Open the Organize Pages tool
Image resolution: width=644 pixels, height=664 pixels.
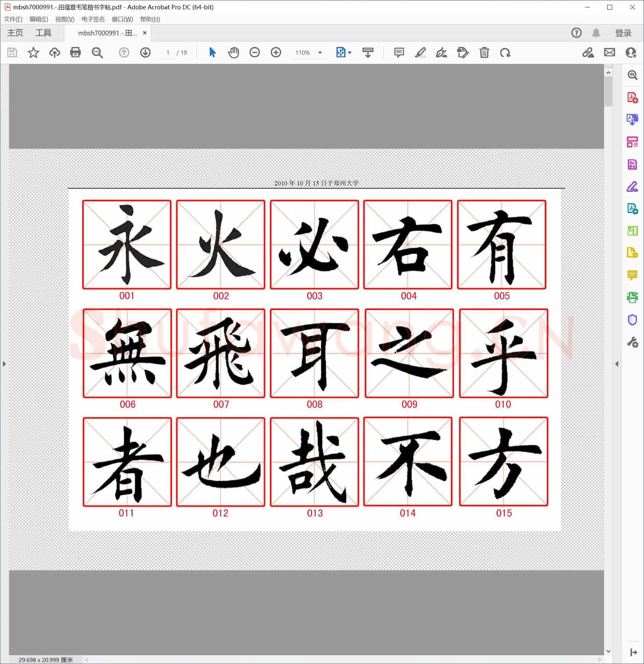pyautogui.click(x=632, y=142)
